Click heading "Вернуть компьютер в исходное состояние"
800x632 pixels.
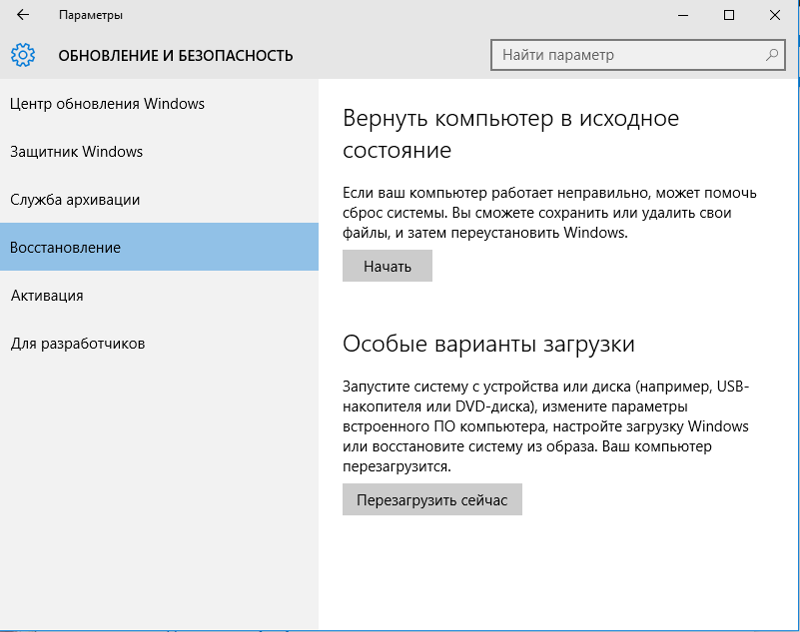click(511, 134)
